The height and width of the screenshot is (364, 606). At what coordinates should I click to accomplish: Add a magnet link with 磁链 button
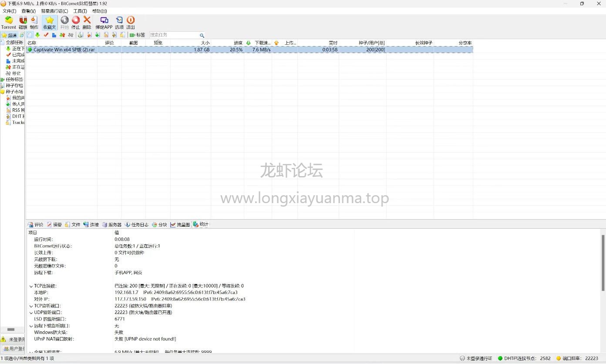(x=23, y=23)
